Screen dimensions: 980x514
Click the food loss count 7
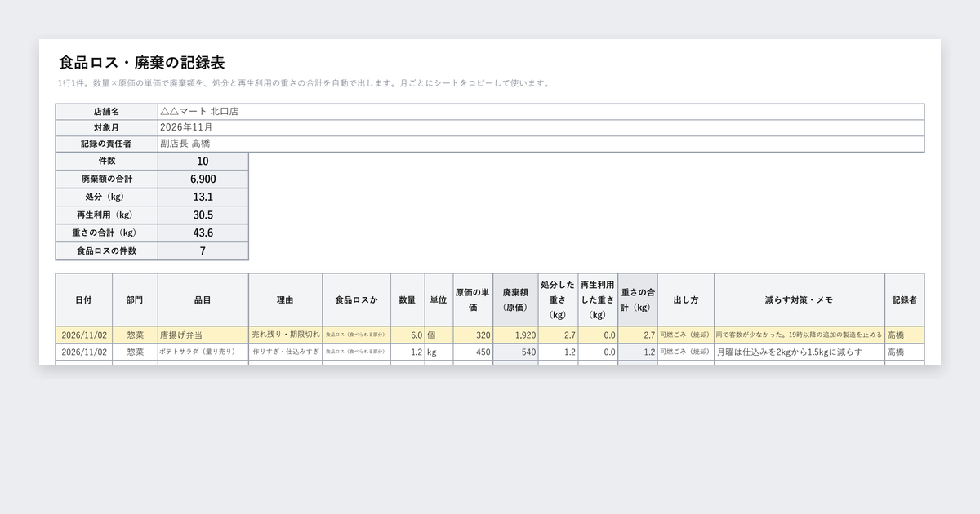[x=203, y=251]
